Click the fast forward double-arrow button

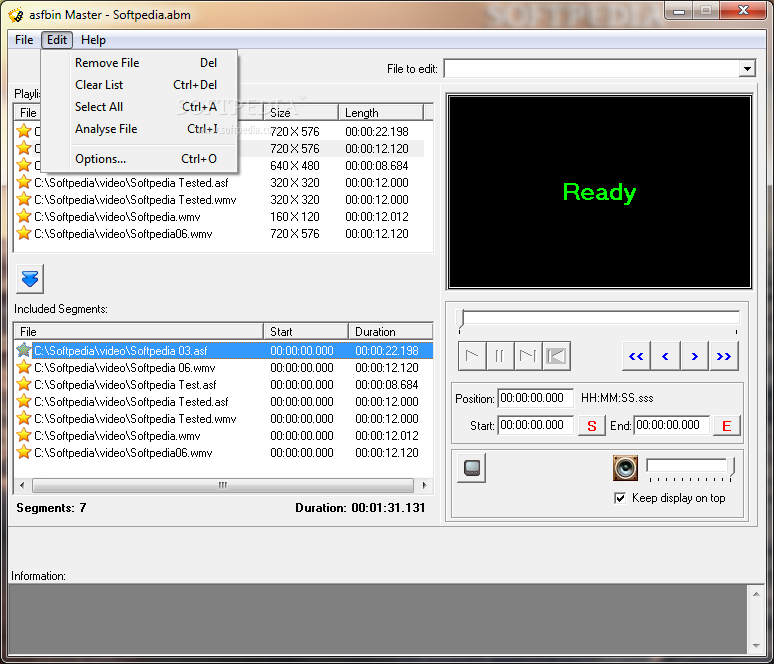(724, 356)
